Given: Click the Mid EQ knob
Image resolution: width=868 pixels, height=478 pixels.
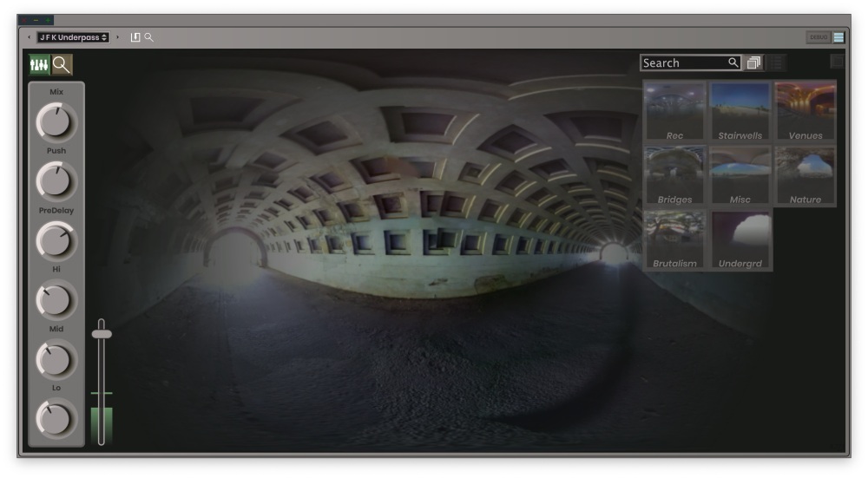Looking at the screenshot, I should pyautogui.click(x=56, y=360).
